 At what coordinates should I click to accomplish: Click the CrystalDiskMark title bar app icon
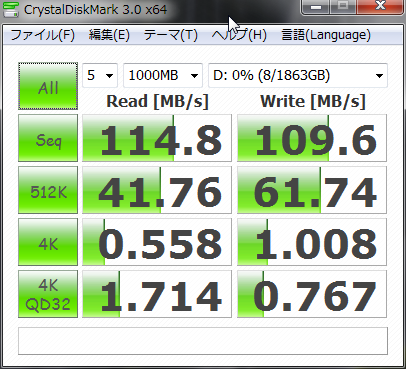pos(11,9)
